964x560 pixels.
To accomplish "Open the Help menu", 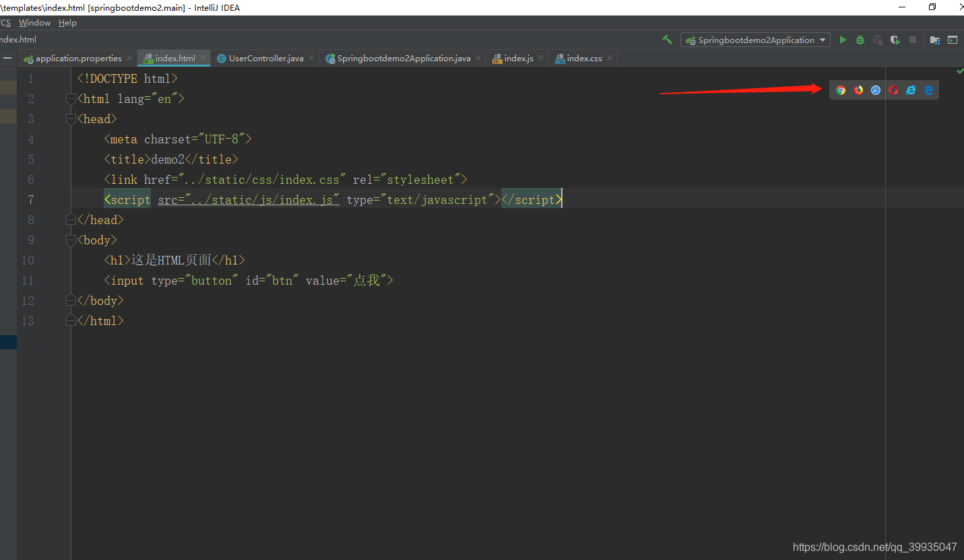I will click(x=67, y=23).
